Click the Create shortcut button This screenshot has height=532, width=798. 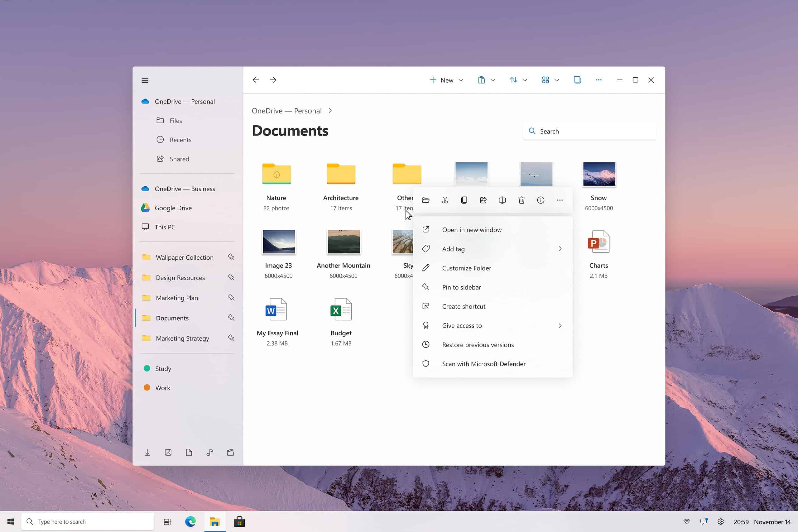(x=464, y=306)
